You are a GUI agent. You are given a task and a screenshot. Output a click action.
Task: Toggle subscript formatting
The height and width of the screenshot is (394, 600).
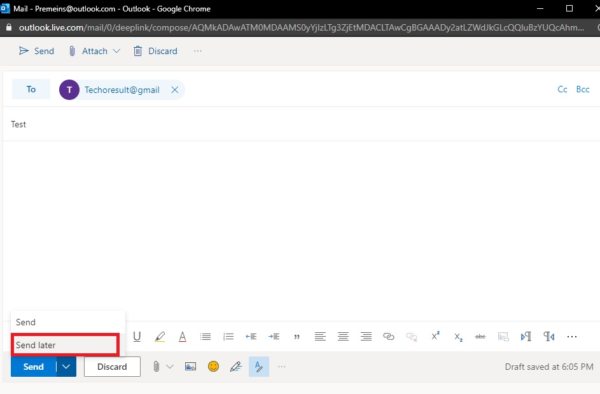click(x=458, y=337)
